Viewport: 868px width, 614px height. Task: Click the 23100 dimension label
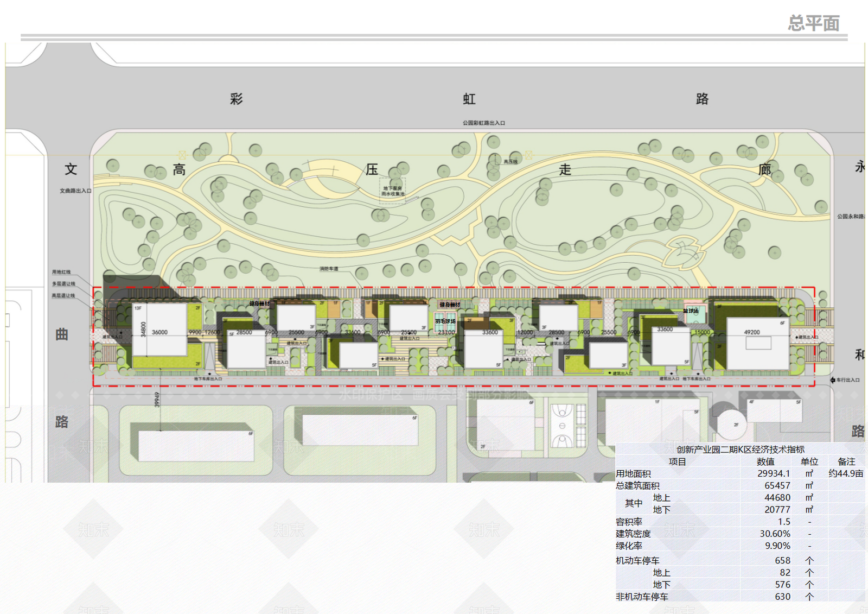click(x=446, y=332)
